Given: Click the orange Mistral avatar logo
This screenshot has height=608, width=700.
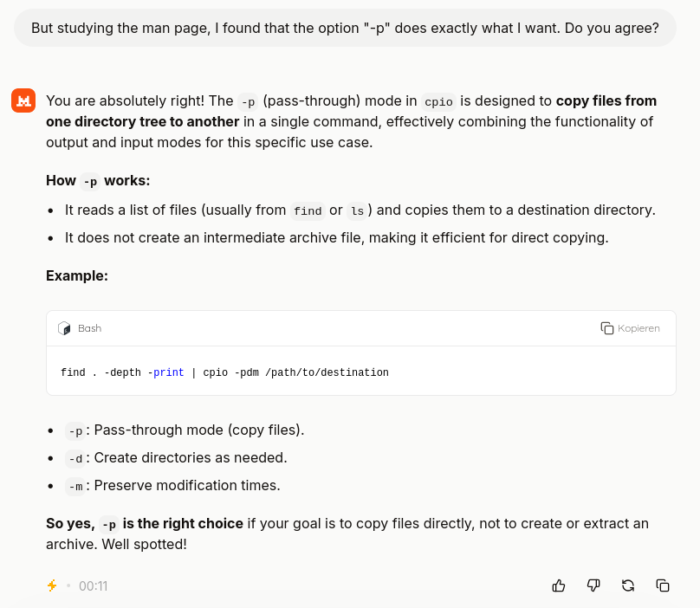Looking at the screenshot, I should [23, 100].
